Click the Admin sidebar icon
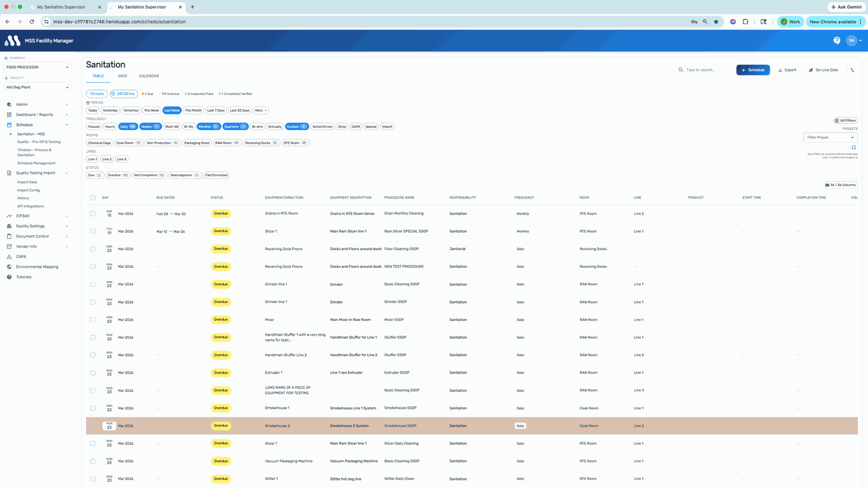Image resolution: width=868 pixels, height=488 pixels. [x=9, y=104]
